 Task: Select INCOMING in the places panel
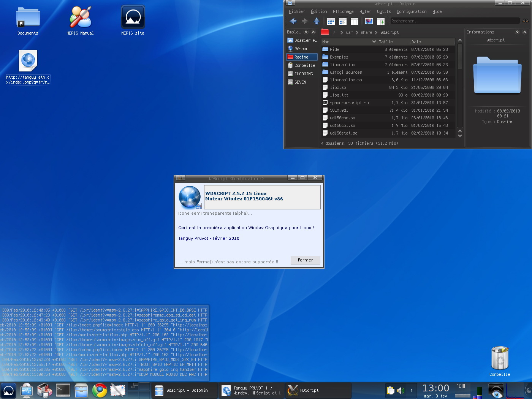coord(302,74)
